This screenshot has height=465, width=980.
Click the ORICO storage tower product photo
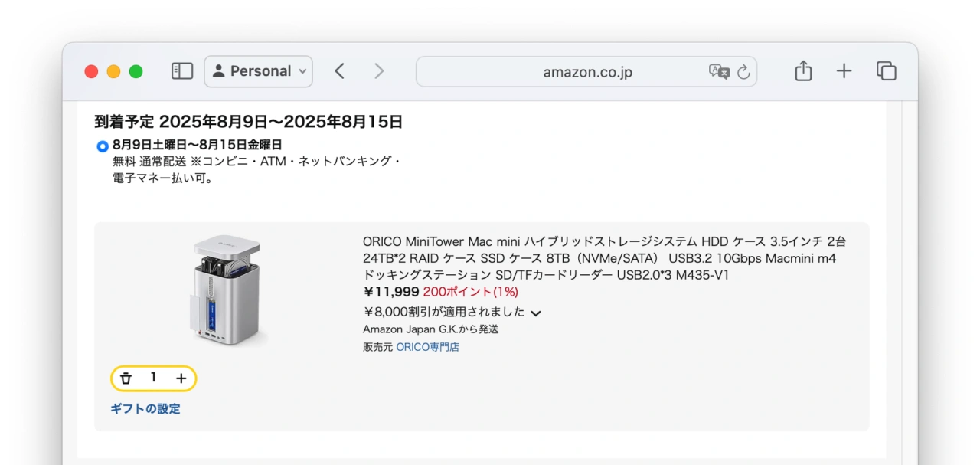click(224, 291)
